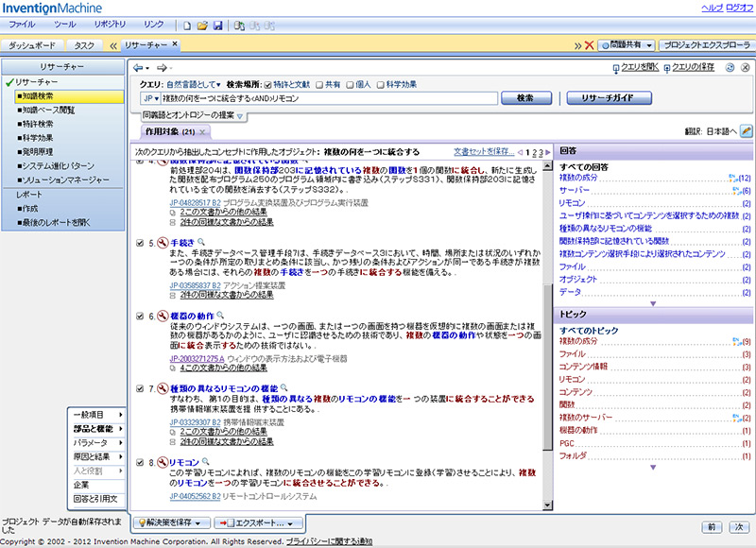Open the ツール menu
The image size is (756, 548).
click(64, 25)
